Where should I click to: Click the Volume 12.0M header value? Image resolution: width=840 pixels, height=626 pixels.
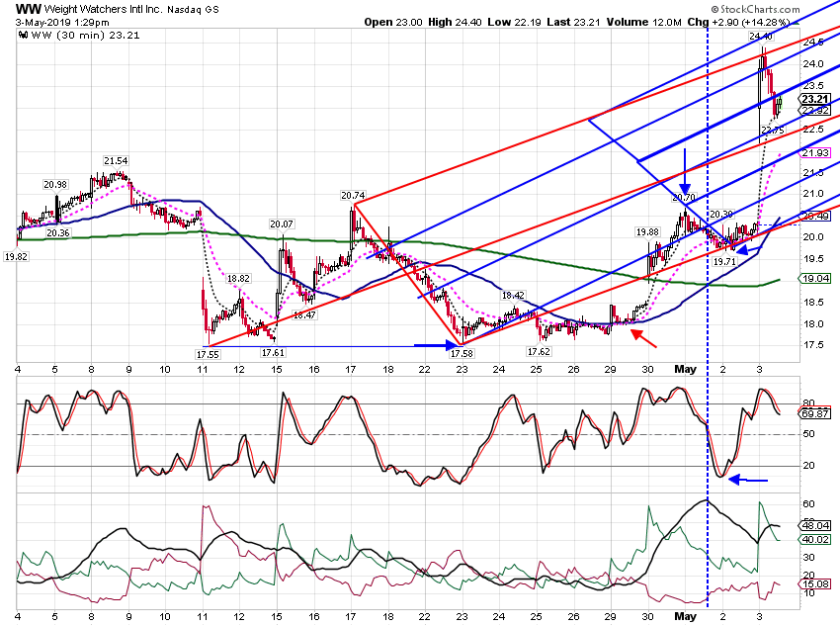[644, 22]
